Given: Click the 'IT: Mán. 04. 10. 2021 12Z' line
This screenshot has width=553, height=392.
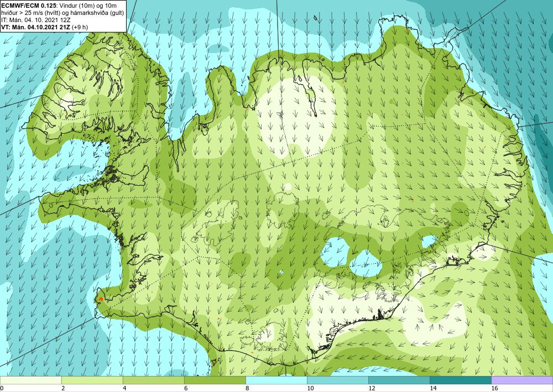Looking at the screenshot, I should 35,20.
